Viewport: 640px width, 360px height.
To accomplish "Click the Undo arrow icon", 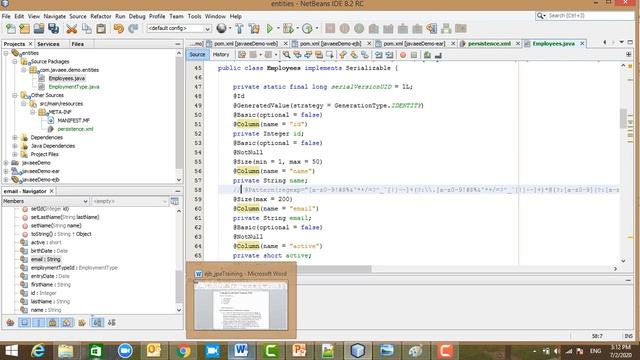I will 118,29.
